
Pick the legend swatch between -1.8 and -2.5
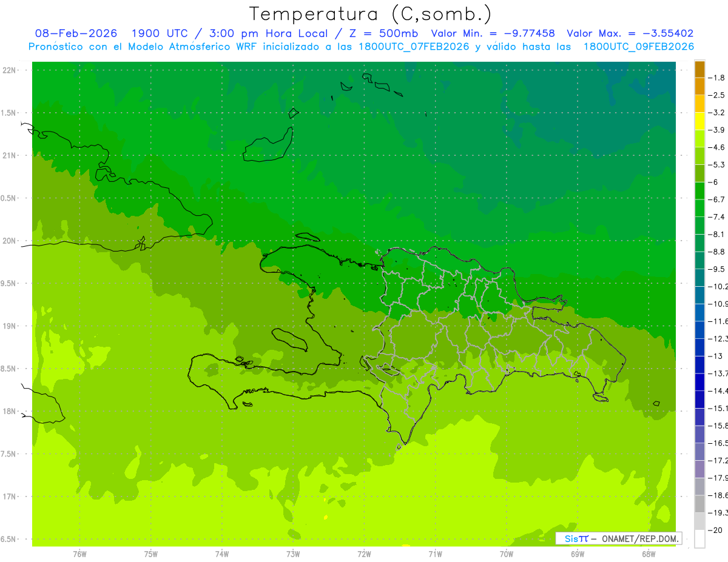[x=699, y=87]
